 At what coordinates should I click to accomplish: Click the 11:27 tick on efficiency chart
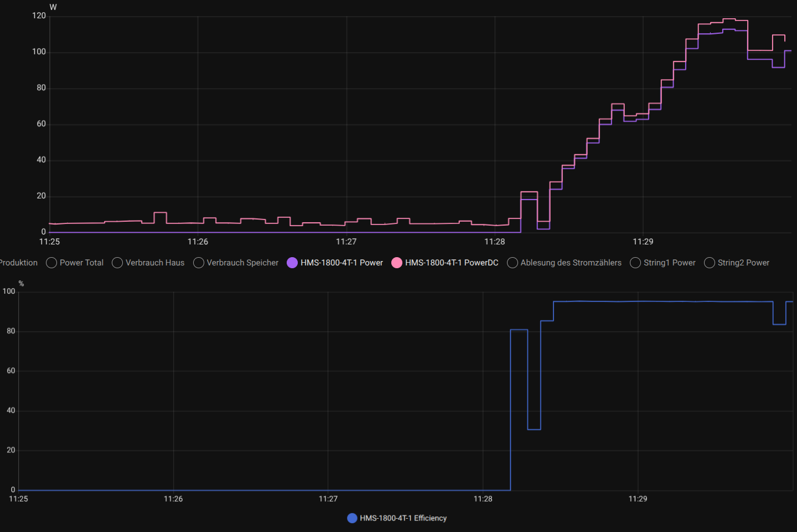pos(328,499)
